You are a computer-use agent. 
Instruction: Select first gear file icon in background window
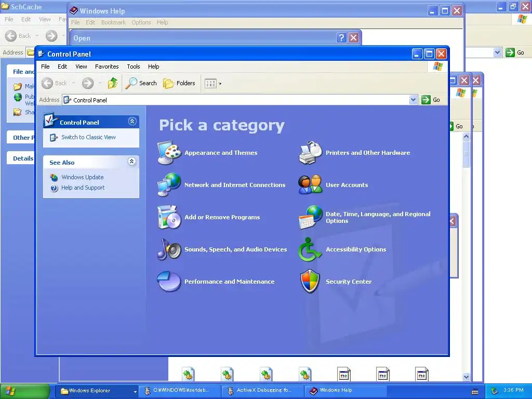[188, 374]
